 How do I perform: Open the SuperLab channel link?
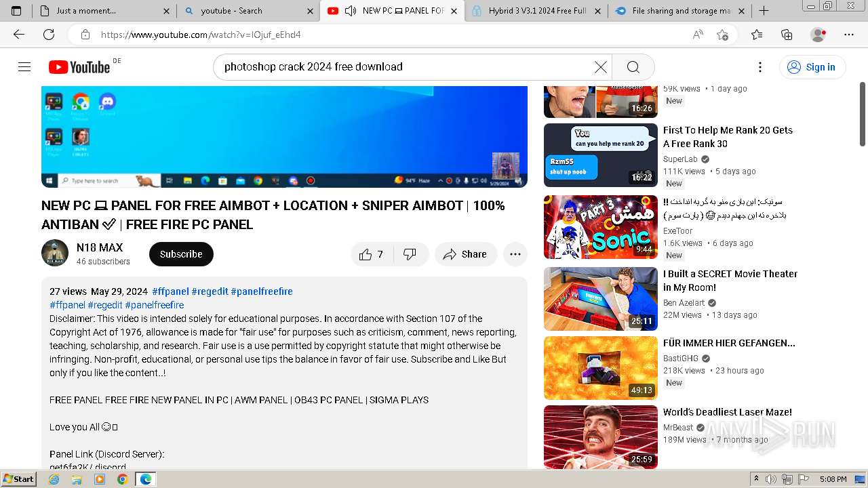point(680,159)
